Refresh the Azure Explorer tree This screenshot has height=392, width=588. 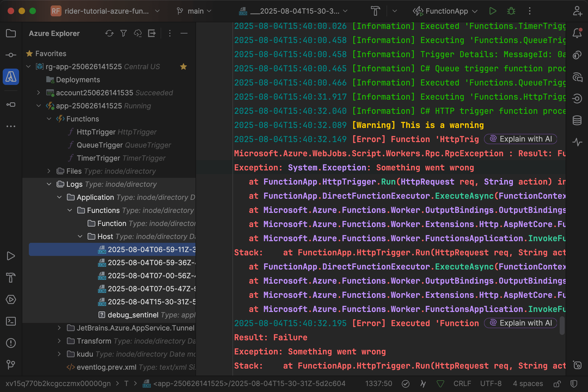click(x=110, y=33)
